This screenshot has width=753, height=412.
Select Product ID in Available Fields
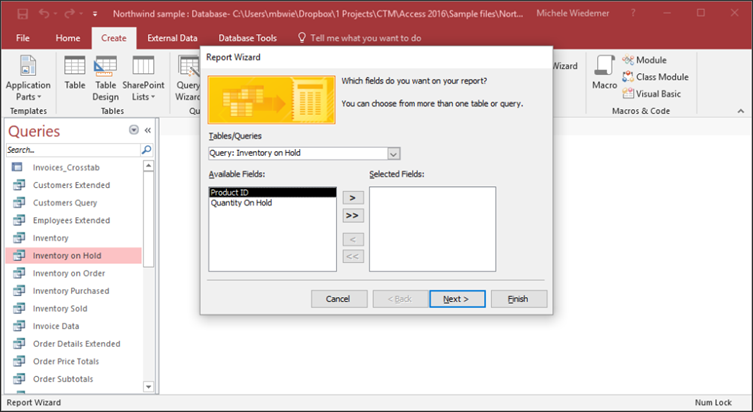point(272,192)
